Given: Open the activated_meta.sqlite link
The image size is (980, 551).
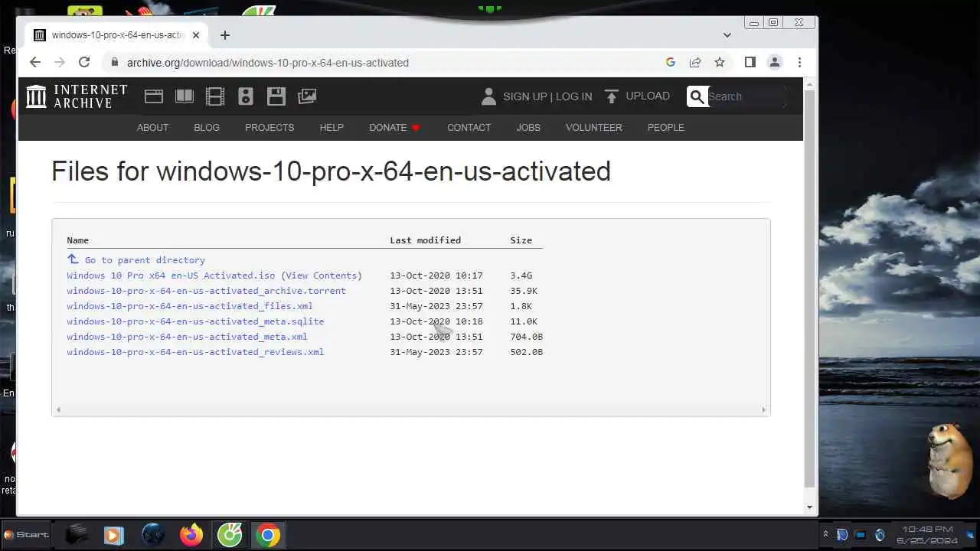Looking at the screenshot, I should click(195, 321).
